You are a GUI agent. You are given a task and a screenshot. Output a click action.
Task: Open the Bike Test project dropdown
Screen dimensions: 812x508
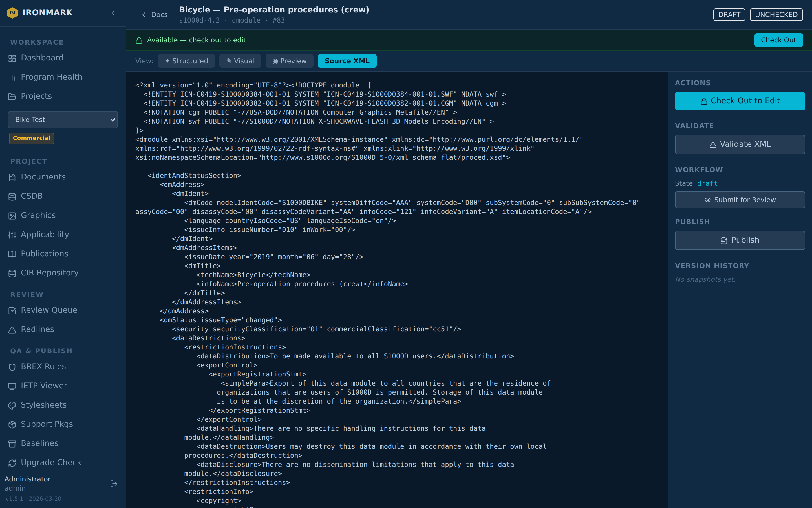click(x=63, y=120)
